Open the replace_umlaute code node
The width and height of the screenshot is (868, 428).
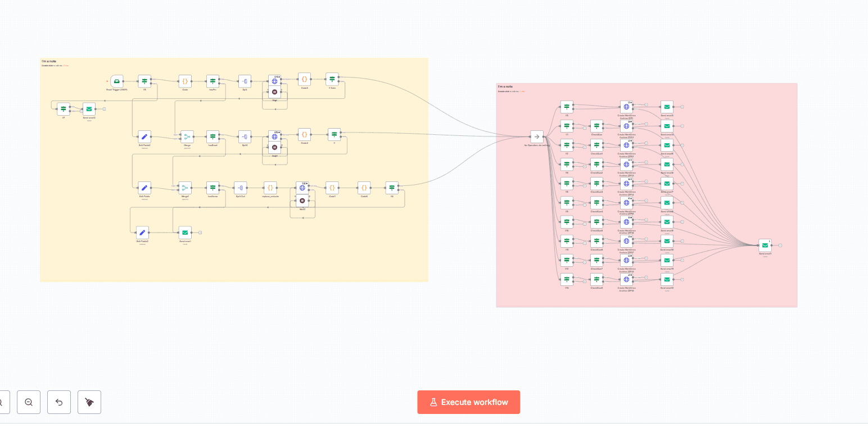tap(270, 188)
